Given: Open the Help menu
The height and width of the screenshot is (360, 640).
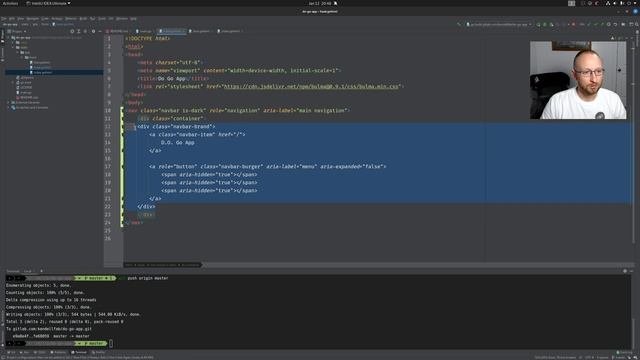Looking at the screenshot, I should click(133, 18).
